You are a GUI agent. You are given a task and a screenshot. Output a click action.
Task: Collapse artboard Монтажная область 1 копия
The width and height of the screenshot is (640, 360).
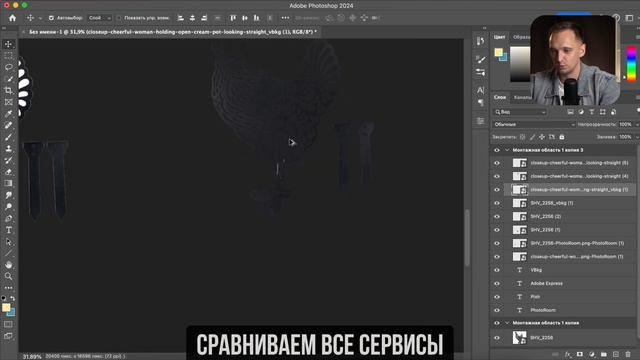(x=507, y=323)
